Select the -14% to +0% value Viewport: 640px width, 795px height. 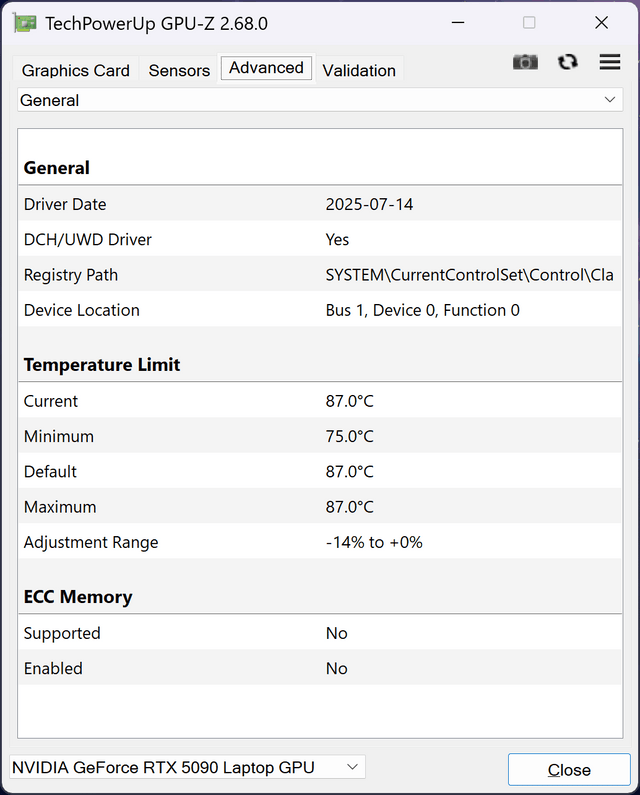[374, 543]
